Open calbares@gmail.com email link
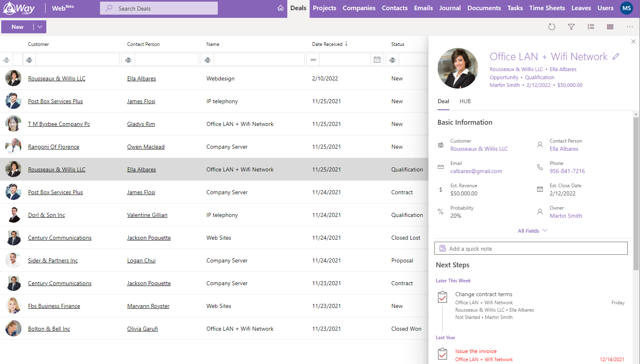The image size is (640, 364). [476, 171]
